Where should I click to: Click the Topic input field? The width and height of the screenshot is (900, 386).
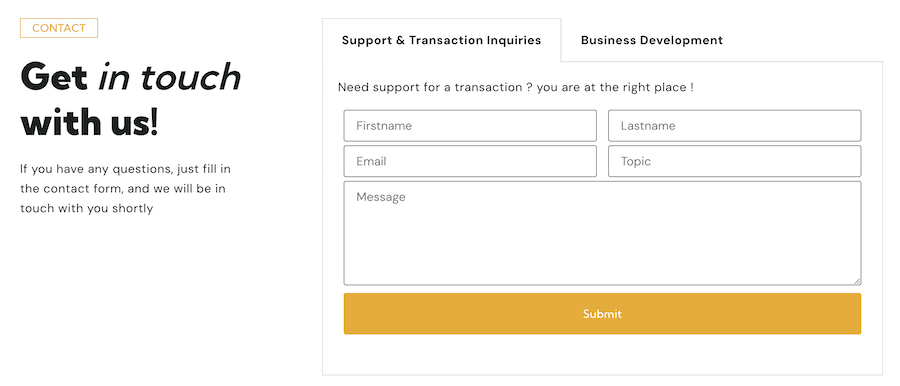point(735,161)
